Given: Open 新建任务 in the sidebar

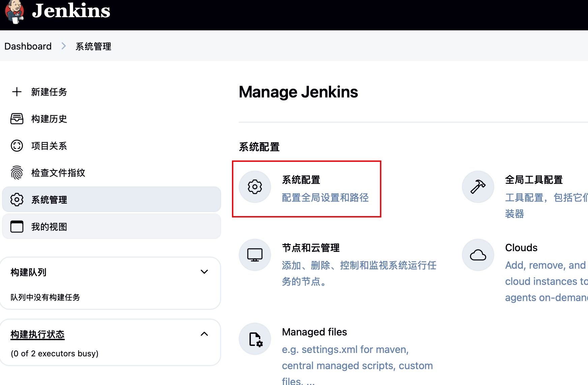Looking at the screenshot, I should point(49,92).
